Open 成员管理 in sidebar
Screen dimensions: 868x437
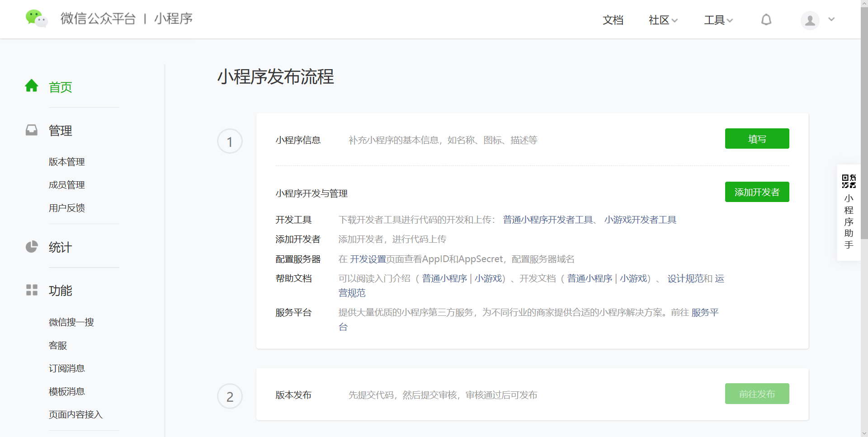click(67, 185)
